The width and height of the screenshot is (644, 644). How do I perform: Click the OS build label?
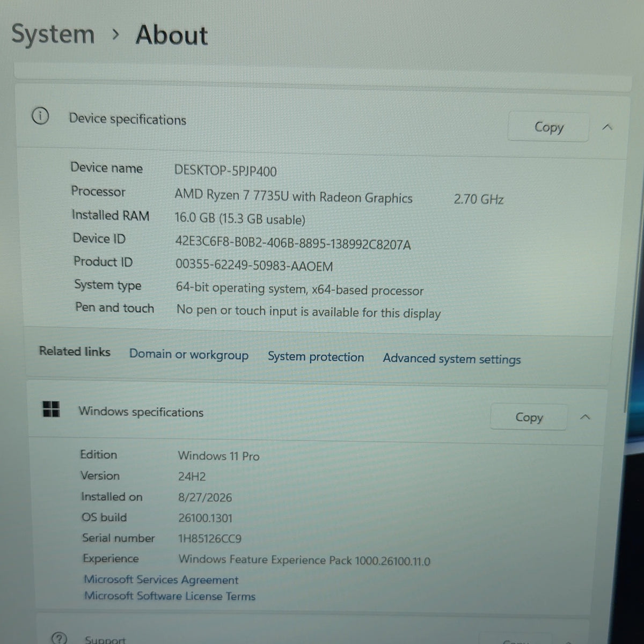click(105, 517)
